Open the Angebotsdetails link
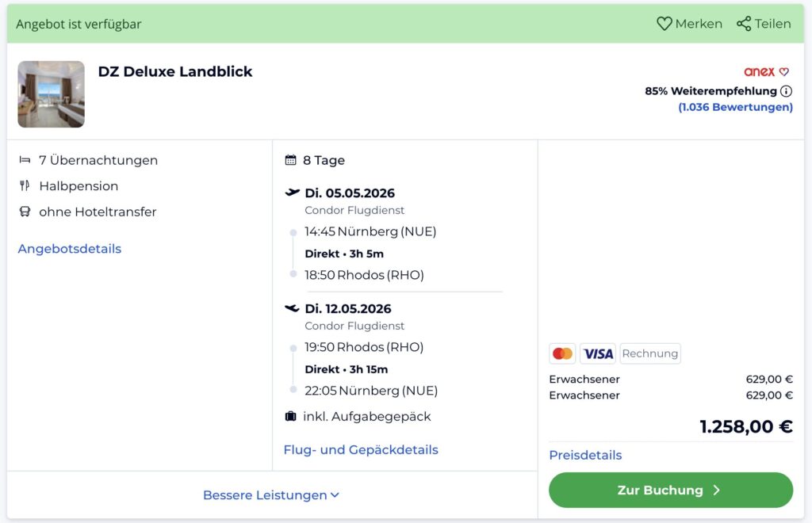 point(70,249)
